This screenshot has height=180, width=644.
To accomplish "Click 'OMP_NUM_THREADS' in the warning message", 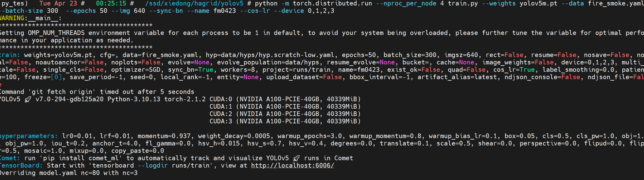I will [56, 33].
